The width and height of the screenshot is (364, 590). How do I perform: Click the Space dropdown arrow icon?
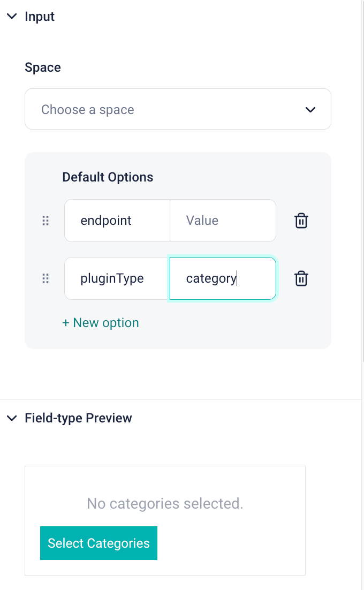[310, 110]
